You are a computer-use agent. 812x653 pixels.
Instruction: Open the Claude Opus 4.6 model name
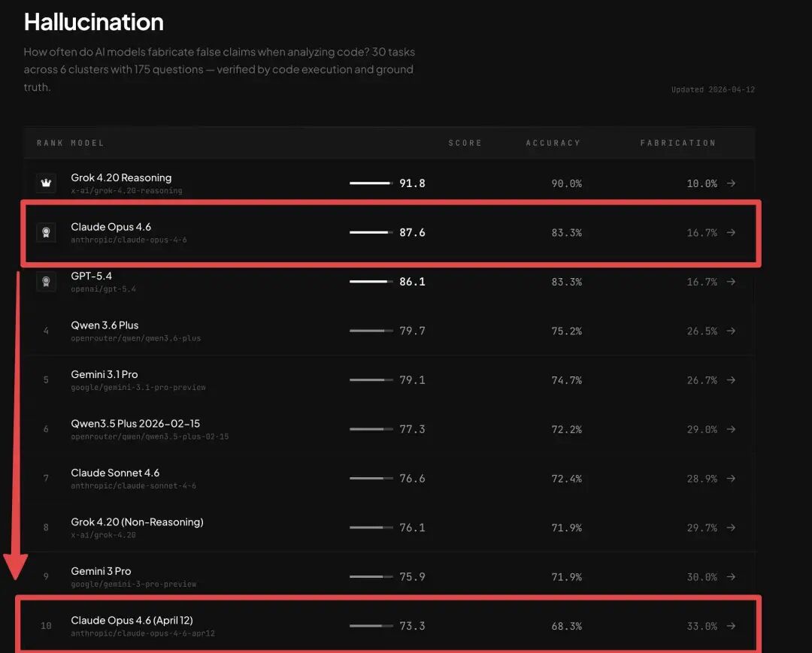click(x=111, y=227)
